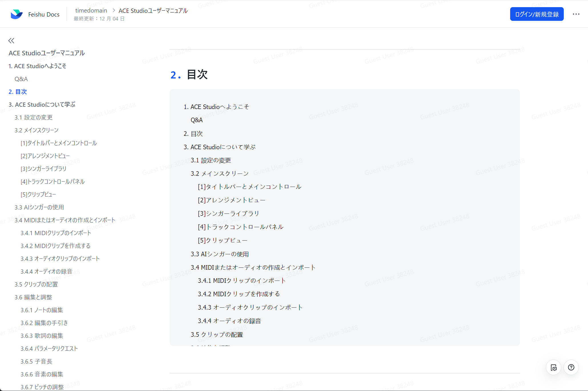Select sidebar item 2. 目次

[18, 92]
